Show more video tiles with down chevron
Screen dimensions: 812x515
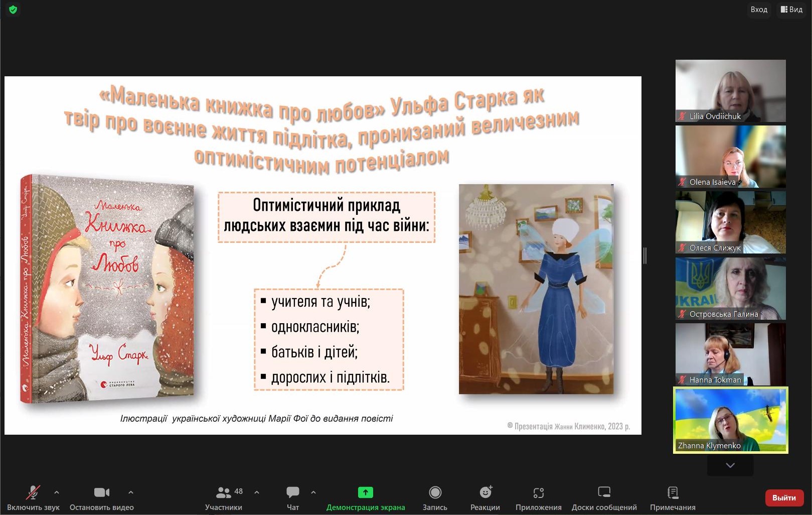pyautogui.click(x=730, y=465)
